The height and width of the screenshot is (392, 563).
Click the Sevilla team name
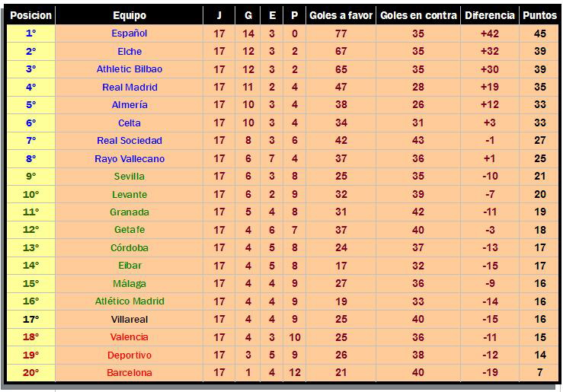(x=130, y=177)
